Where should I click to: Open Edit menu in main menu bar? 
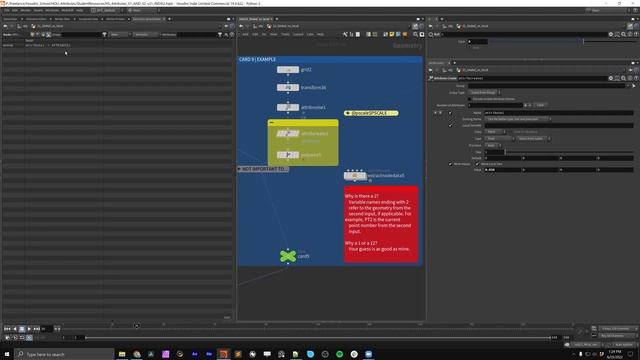click(15, 10)
